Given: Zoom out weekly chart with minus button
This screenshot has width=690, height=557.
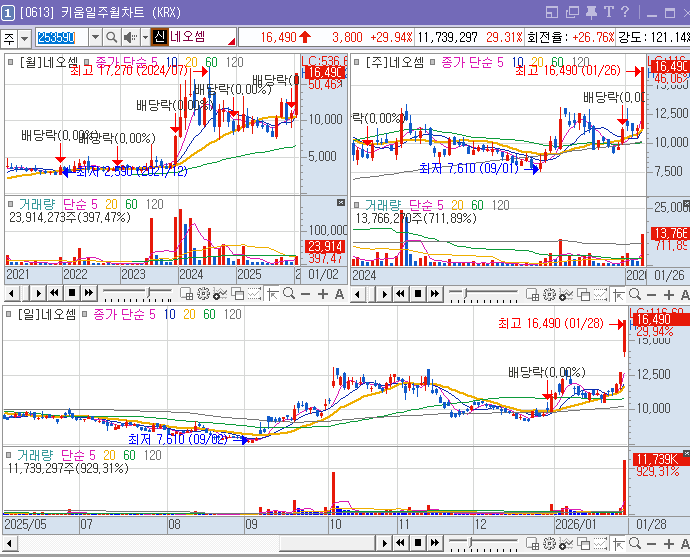Looking at the screenshot, I should (x=652, y=294).
